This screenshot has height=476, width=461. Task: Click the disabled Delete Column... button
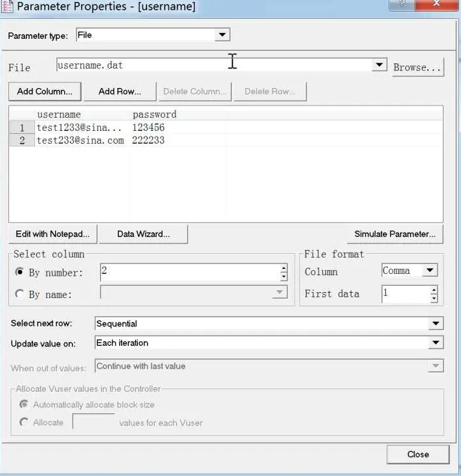(x=194, y=91)
